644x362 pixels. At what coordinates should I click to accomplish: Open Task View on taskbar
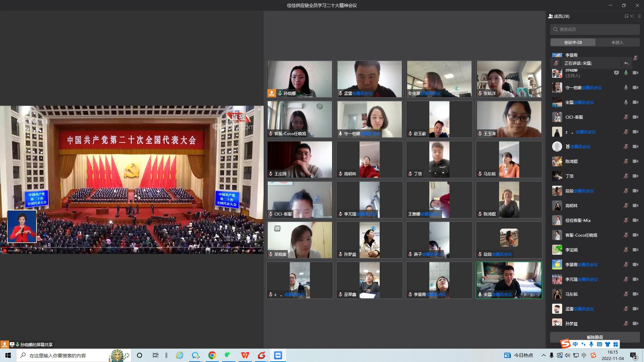click(156, 355)
